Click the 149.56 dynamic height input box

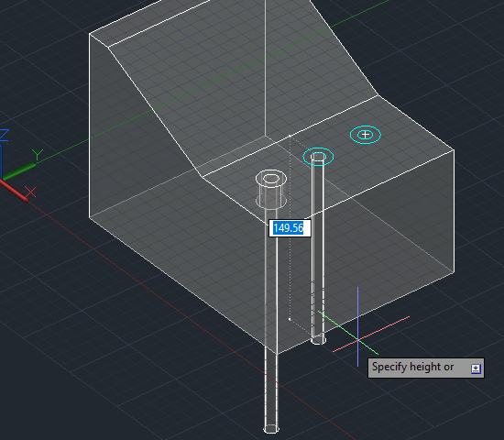click(x=290, y=228)
